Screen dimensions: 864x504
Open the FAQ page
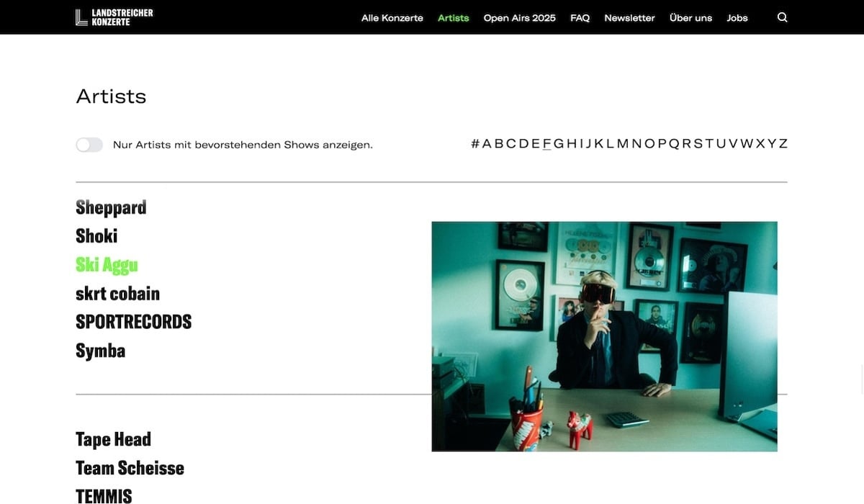click(580, 18)
